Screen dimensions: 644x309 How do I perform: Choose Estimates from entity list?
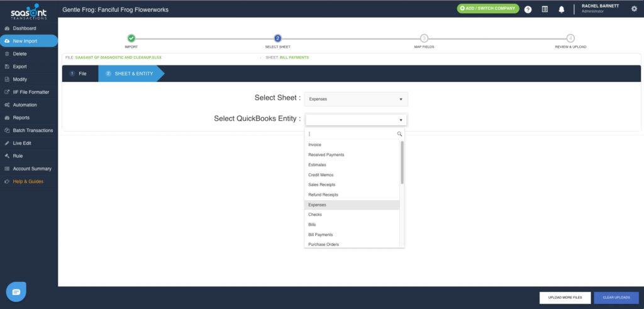click(x=352, y=165)
